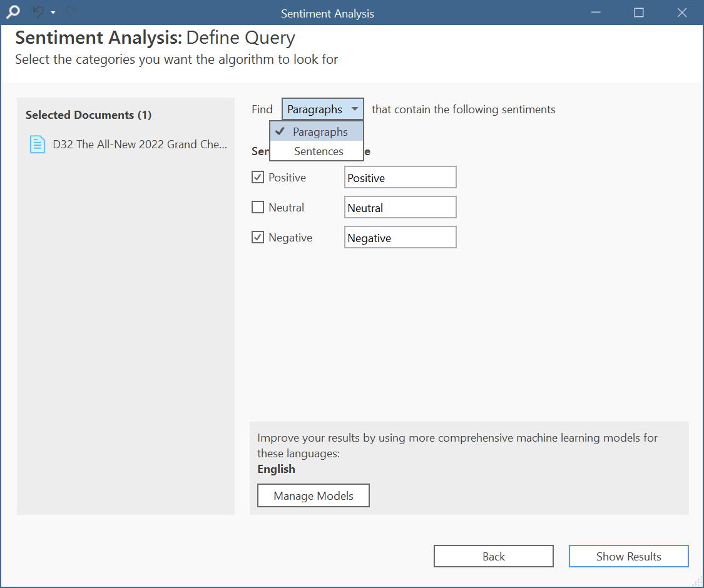Viewport: 704px width, 588px height.
Task: Click the document icon beside D32 file
Action: (38, 144)
